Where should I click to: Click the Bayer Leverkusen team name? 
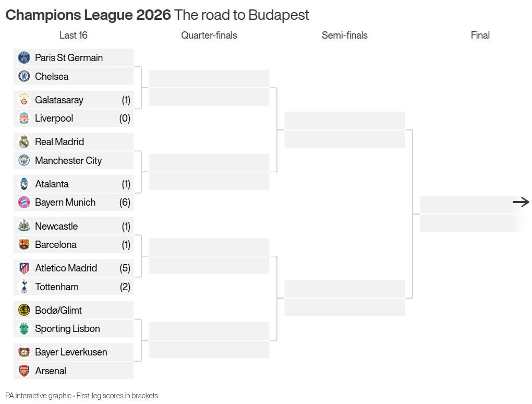[x=71, y=352]
